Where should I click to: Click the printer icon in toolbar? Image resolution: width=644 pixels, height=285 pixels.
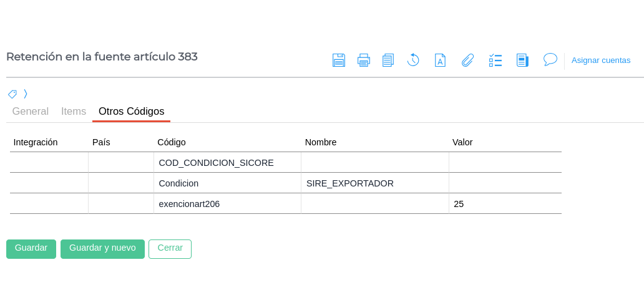(x=364, y=60)
